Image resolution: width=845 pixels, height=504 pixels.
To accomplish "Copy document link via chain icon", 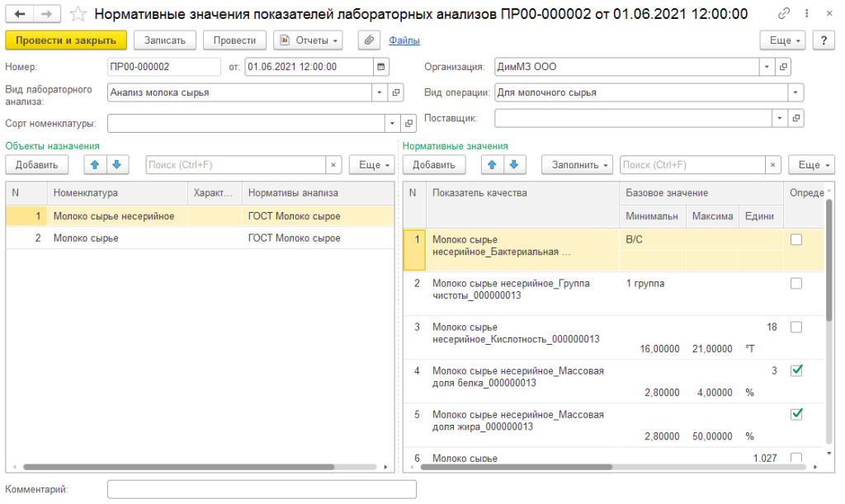I will pyautogui.click(x=782, y=14).
